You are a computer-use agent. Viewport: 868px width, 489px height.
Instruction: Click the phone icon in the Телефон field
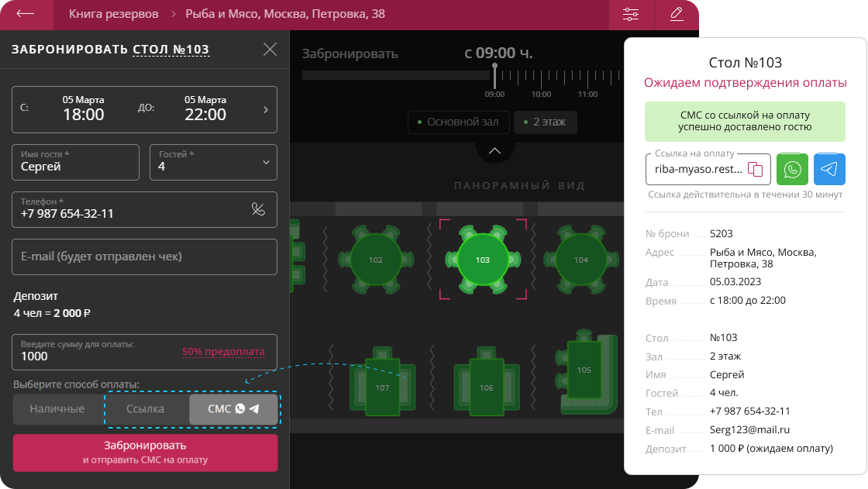(x=259, y=209)
